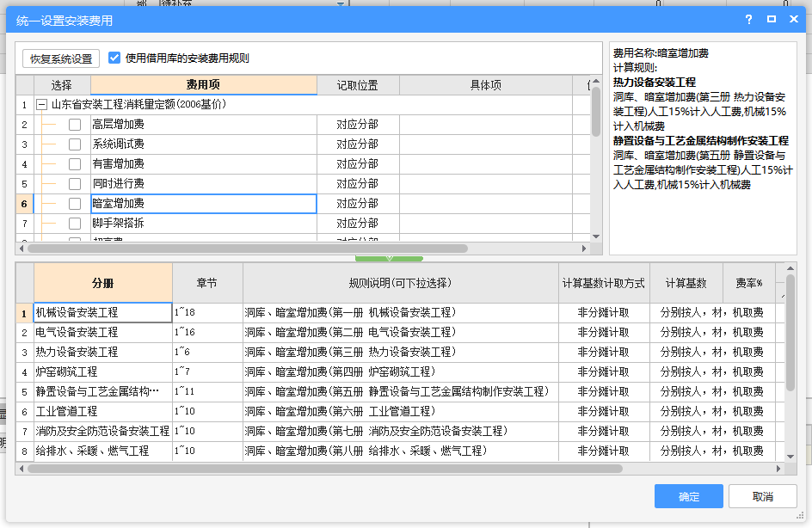Select the 暗室增加费 fee item cell
The width and height of the screenshot is (812, 528).
click(204, 204)
